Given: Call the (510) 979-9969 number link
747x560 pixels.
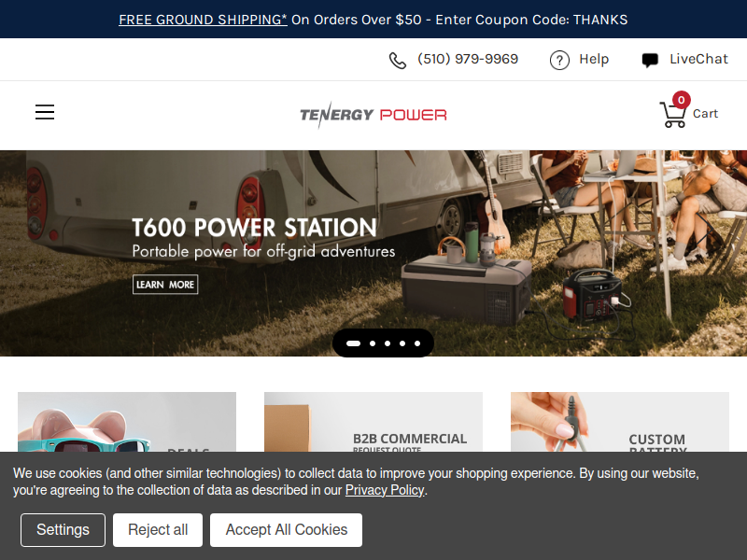Looking at the screenshot, I should point(468,59).
